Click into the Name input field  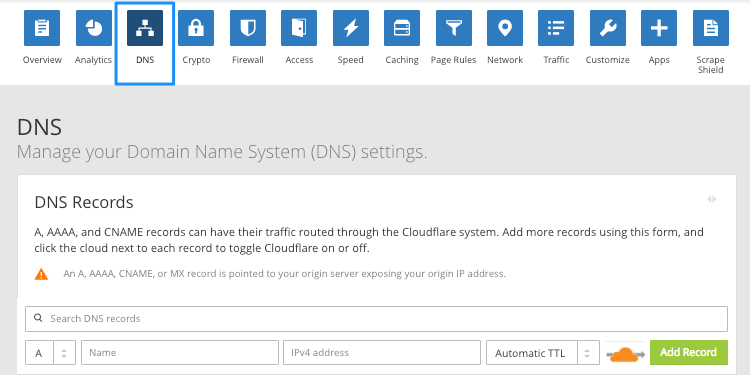click(180, 353)
